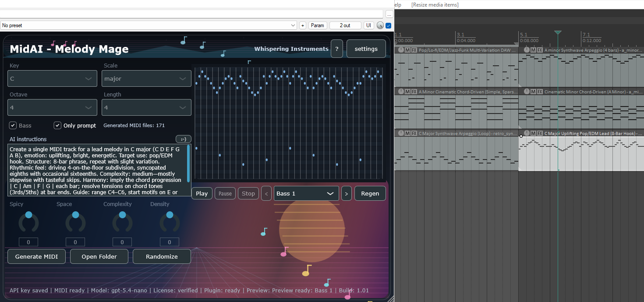Click the smiley emoticon button above AI instructions
Viewport: 644px width, 302px height.
tap(183, 139)
